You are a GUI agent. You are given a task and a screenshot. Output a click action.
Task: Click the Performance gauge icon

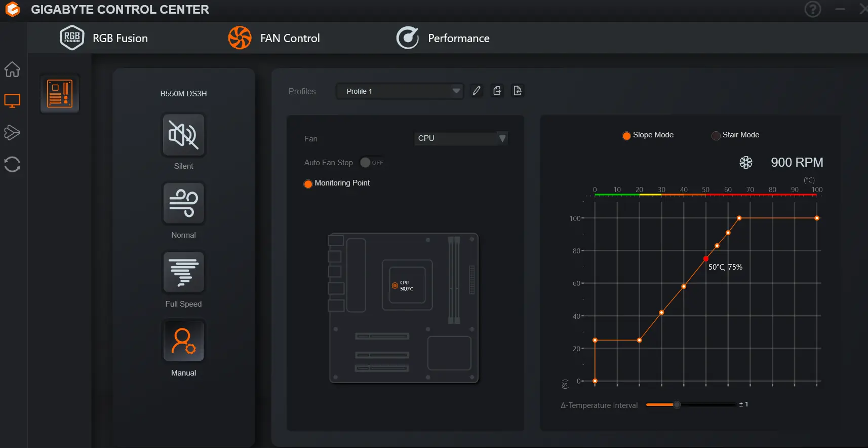(408, 38)
